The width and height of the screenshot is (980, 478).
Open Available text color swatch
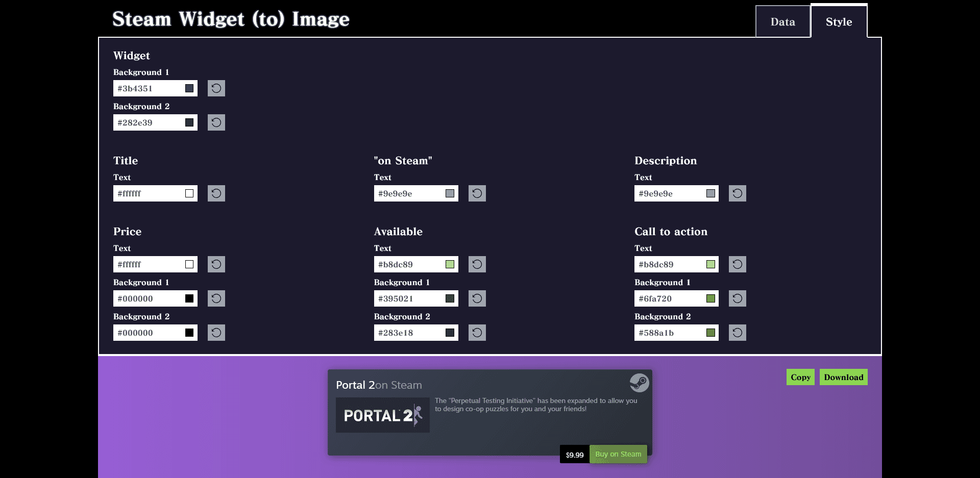[450, 264]
